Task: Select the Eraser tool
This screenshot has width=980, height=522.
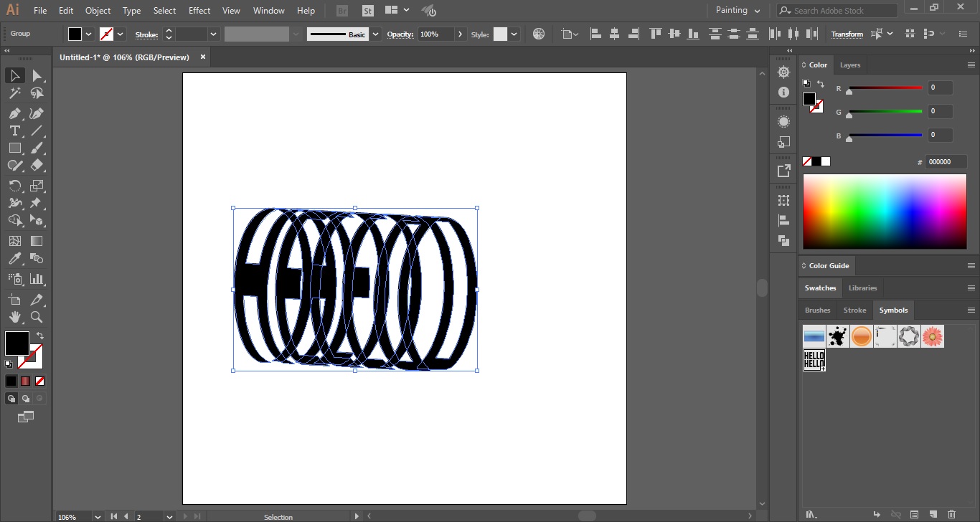Action: (36, 165)
